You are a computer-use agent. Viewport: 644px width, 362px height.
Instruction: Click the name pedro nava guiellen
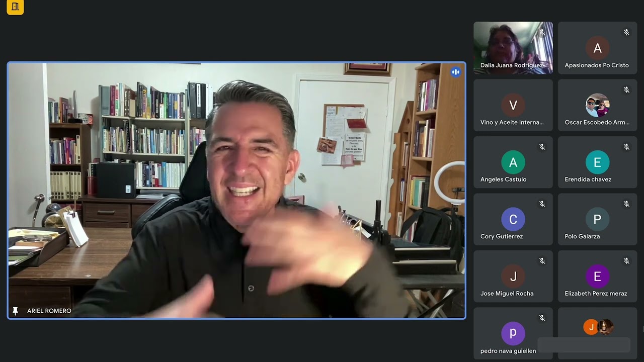click(x=508, y=351)
